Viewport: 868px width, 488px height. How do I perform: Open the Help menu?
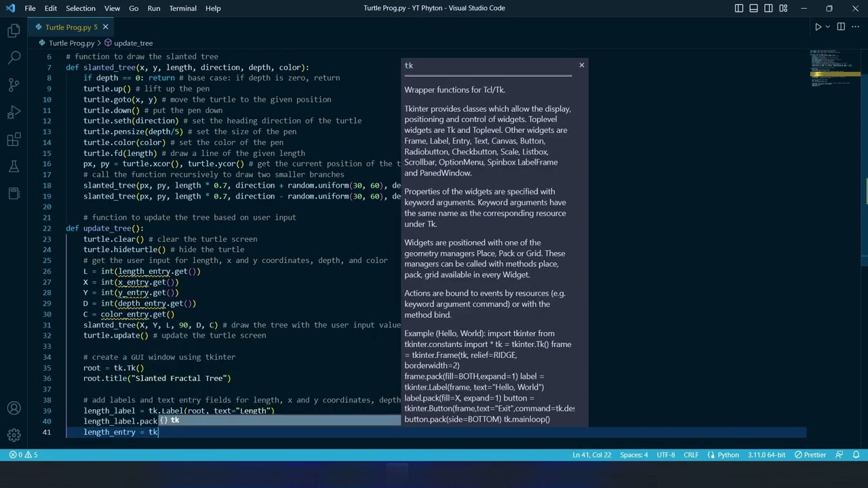click(213, 8)
